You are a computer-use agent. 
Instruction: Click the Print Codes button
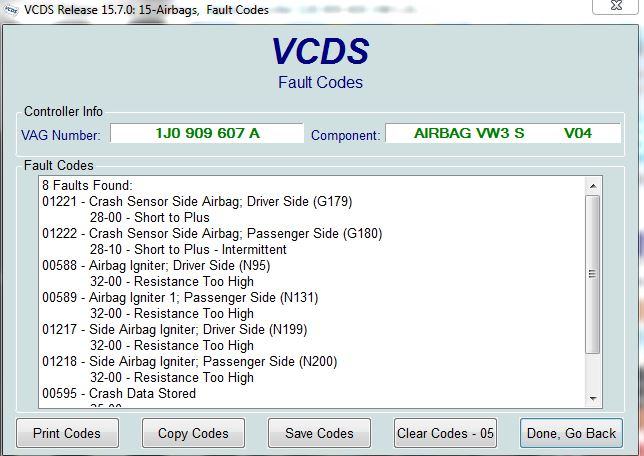67,433
